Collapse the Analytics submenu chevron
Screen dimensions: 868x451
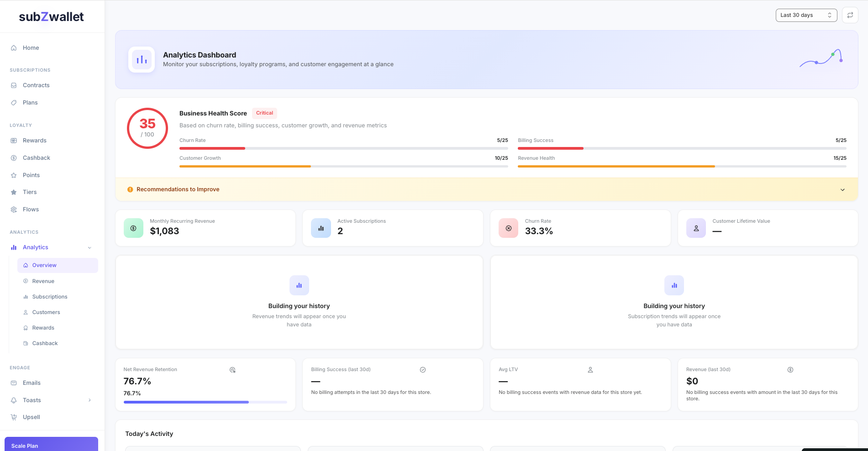(x=89, y=248)
